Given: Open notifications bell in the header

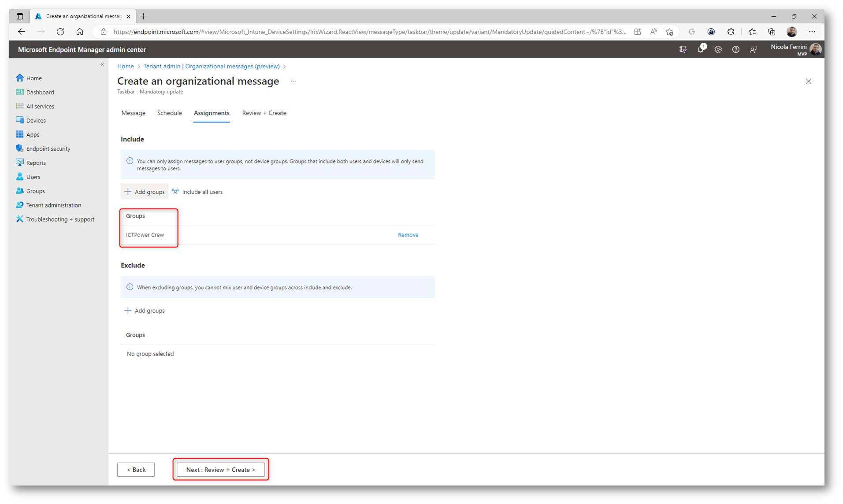Looking at the screenshot, I should 700,49.
